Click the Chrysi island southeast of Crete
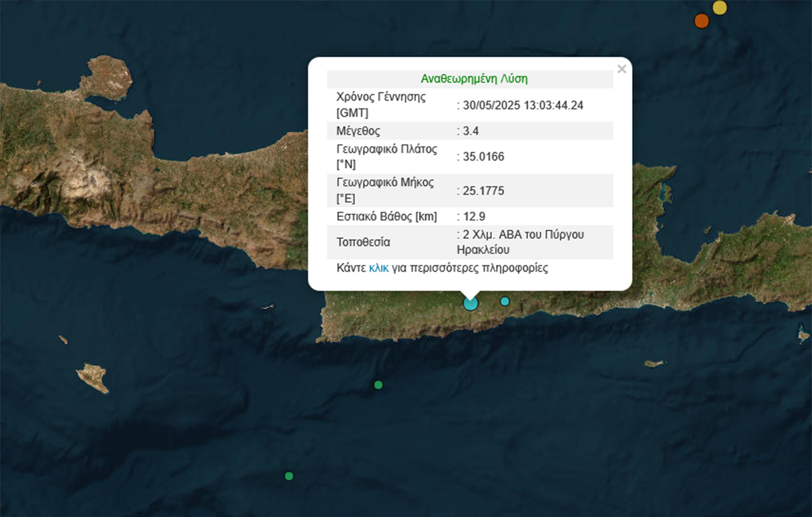This screenshot has width=812, height=517. pyautogui.click(x=654, y=364)
